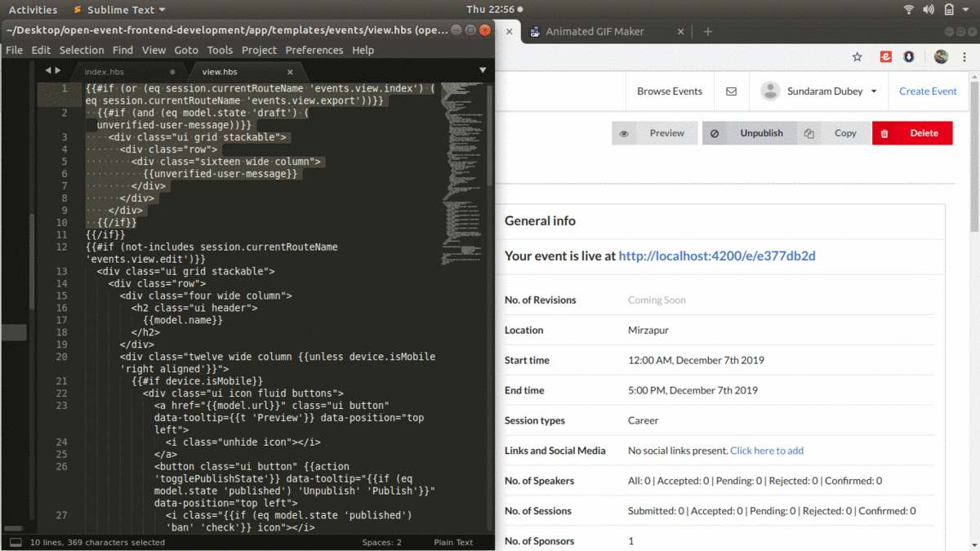Bookmark this page with the star icon
Screen dimensions: 980x551
(857, 57)
